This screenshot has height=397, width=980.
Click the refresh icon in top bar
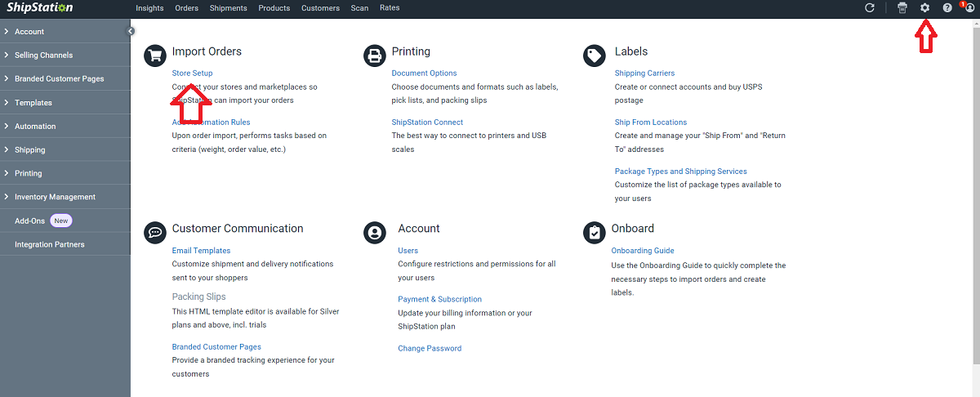[x=870, y=8]
